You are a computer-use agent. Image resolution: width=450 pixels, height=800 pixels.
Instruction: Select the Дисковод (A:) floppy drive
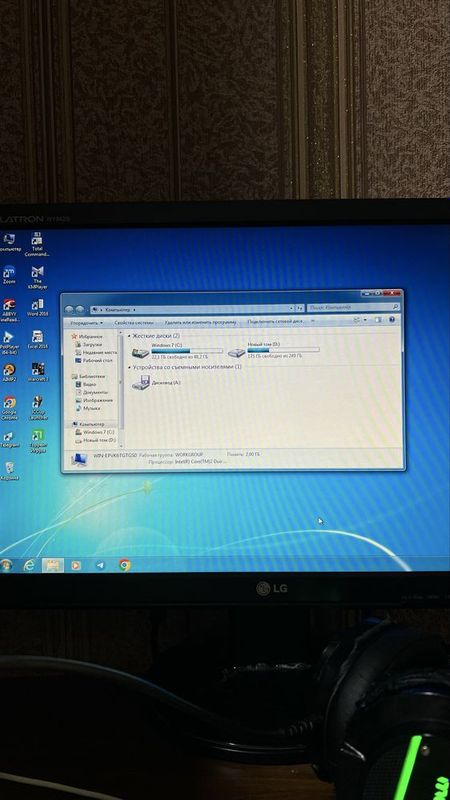pos(156,382)
